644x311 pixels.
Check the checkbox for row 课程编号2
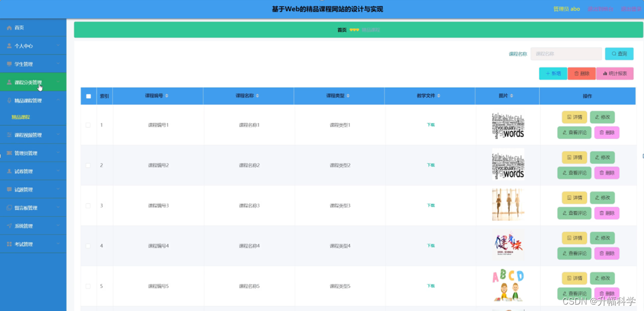pos(88,165)
